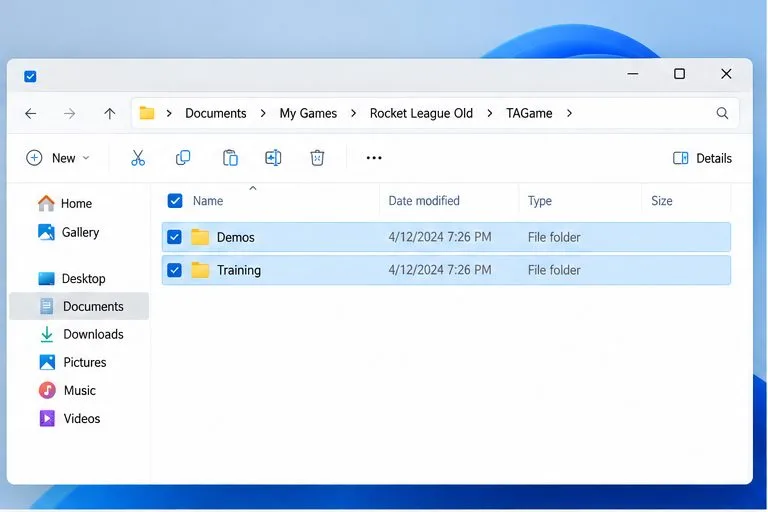768x512 pixels.
Task: Click File folder type in Training row
Action: pyautogui.click(x=554, y=270)
